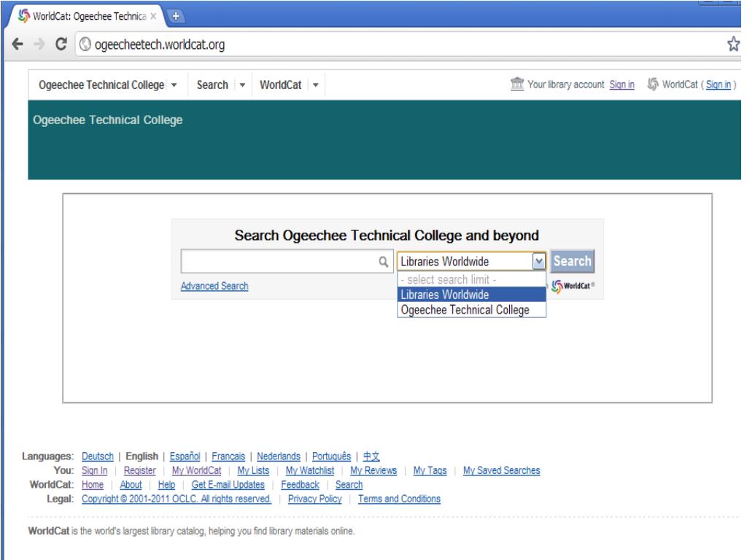Switch language to Français
This screenshot has height=560, width=747.
[x=228, y=456]
